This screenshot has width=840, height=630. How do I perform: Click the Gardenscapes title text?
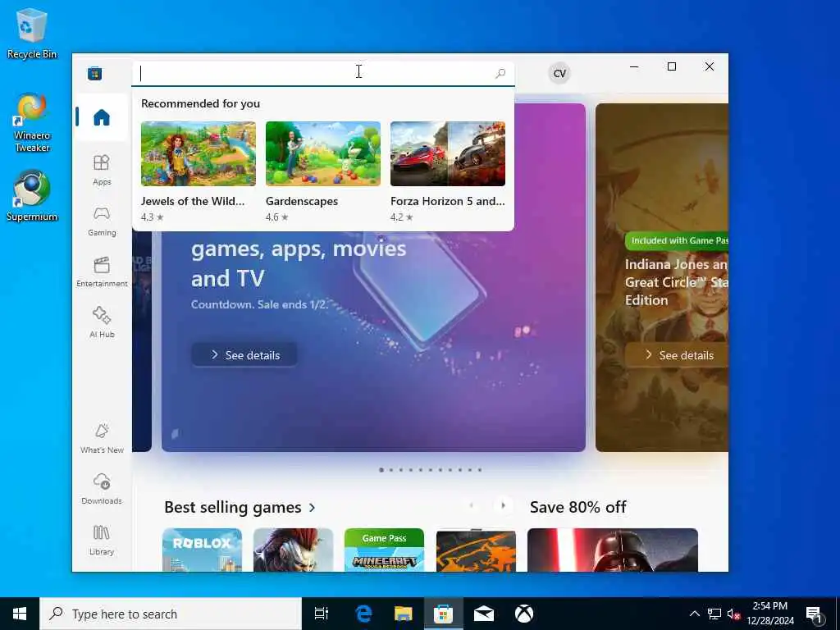click(302, 202)
